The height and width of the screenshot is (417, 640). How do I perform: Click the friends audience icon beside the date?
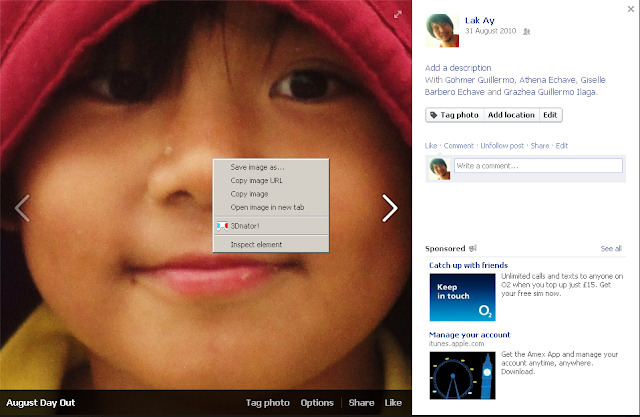(x=527, y=31)
